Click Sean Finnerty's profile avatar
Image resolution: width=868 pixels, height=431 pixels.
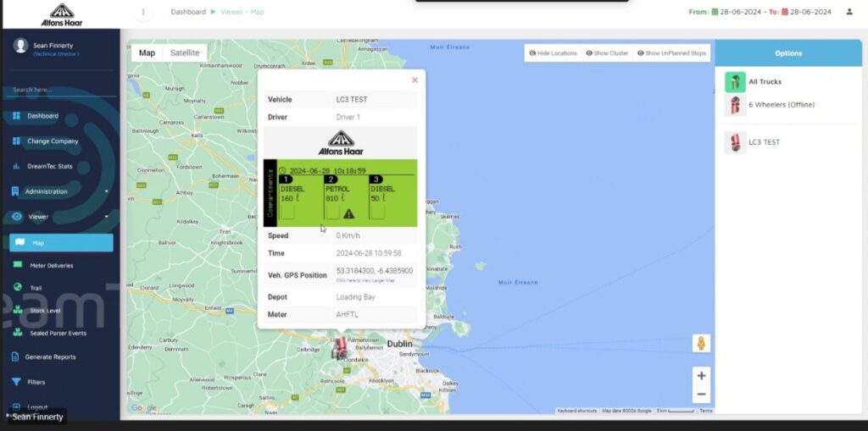click(21, 46)
